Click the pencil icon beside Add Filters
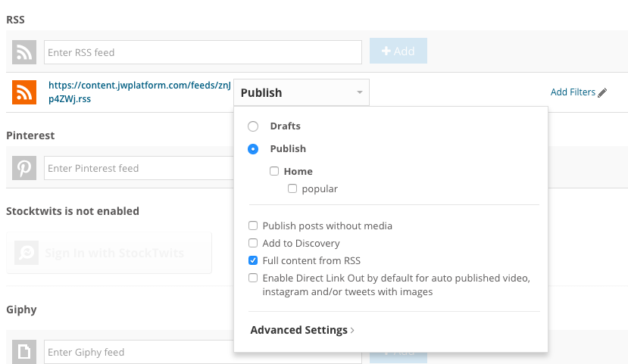 pyautogui.click(x=603, y=93)
